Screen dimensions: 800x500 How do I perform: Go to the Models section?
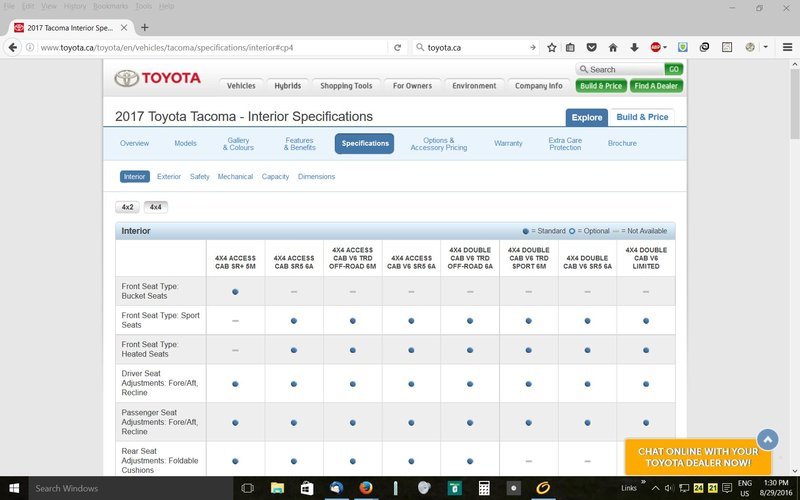click(185, 143)
